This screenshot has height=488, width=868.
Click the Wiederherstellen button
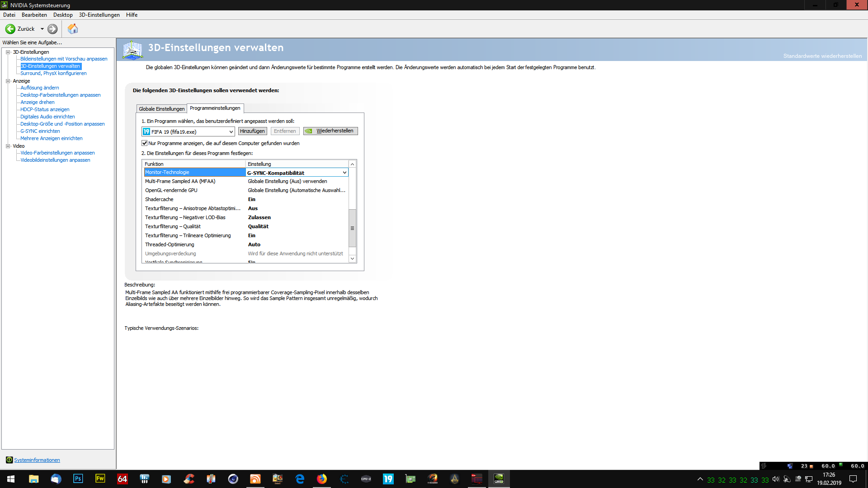pos(330,131)
